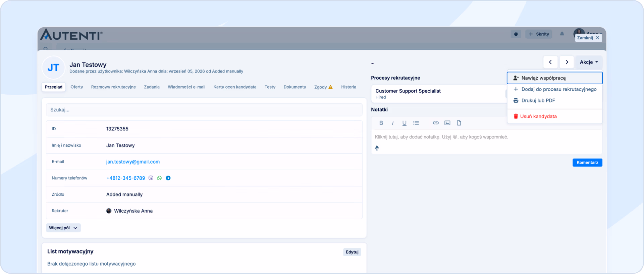Viewport: 644px width, 274px height.
Task: Open the jan.testowy@gmail.com email link
Action: pyautogui.click(x=133, y=162)
